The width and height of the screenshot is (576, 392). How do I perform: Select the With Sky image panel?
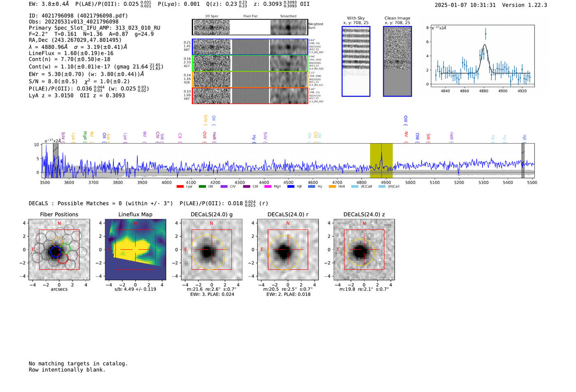click(x=356, y=61)
